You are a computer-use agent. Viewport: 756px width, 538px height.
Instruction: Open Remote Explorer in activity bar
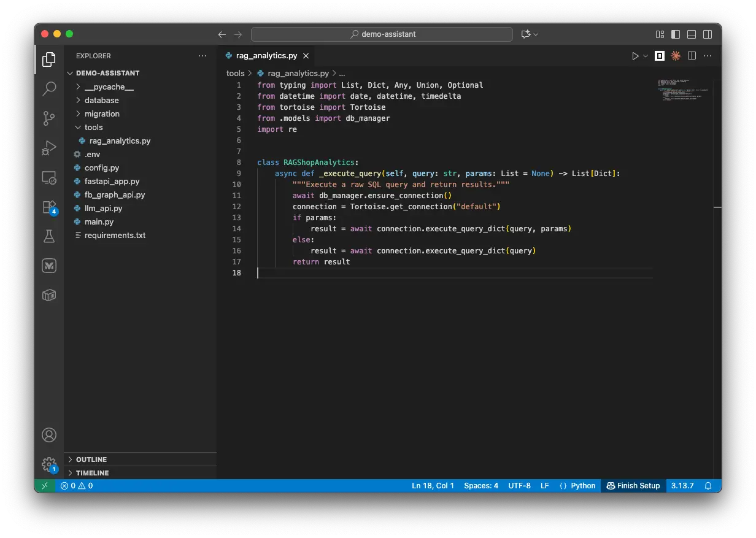[49, 178]
